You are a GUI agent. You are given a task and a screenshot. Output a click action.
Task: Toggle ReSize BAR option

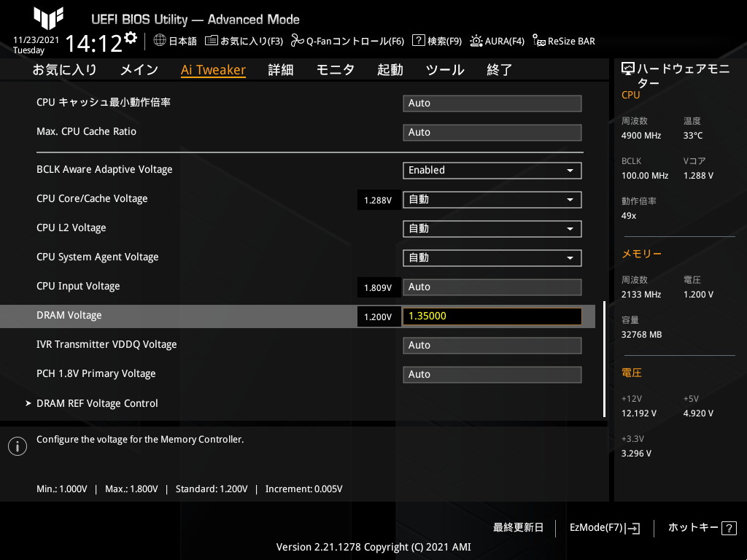tap(571, 41)
